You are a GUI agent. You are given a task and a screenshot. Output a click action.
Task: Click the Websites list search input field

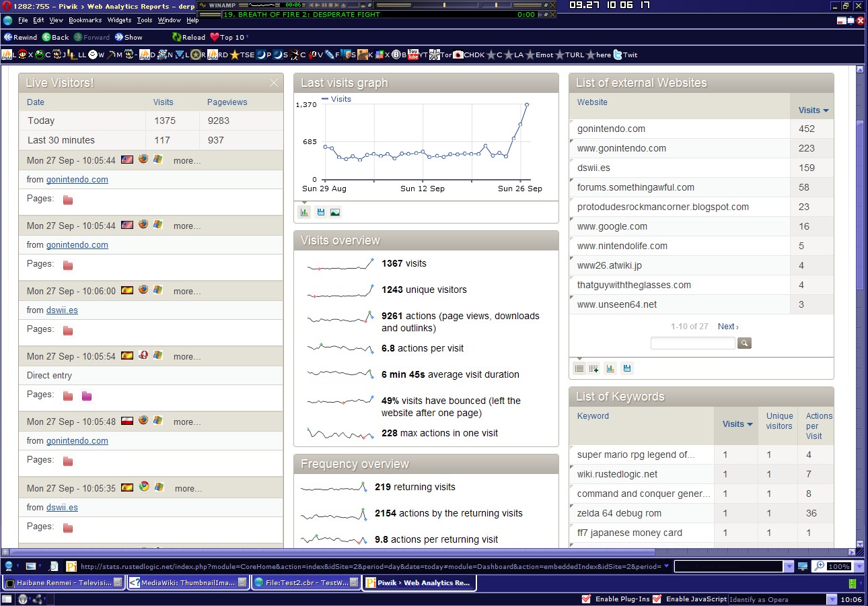[692, 343]
